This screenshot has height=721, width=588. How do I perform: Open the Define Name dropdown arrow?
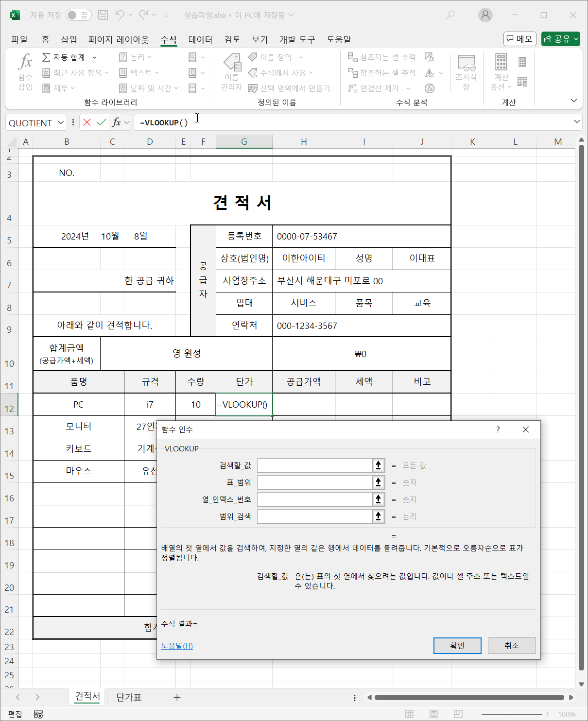tap(301, 57)
